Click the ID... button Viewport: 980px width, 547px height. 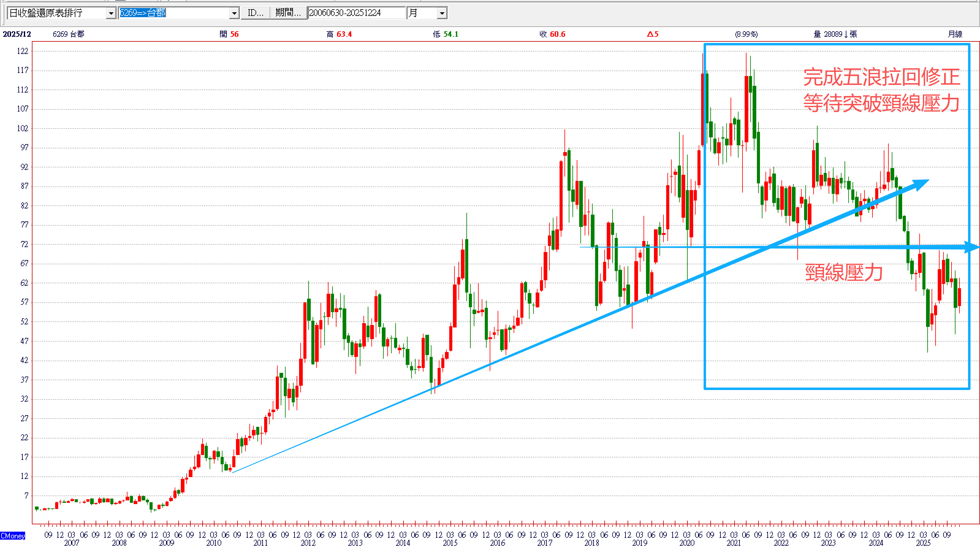(x=255, y=13)
